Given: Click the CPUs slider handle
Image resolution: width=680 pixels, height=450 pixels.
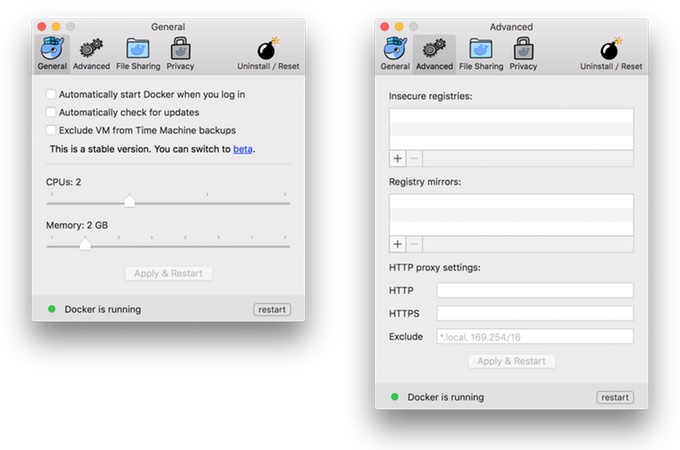Looking at the screenshot, I should [129, 201].
